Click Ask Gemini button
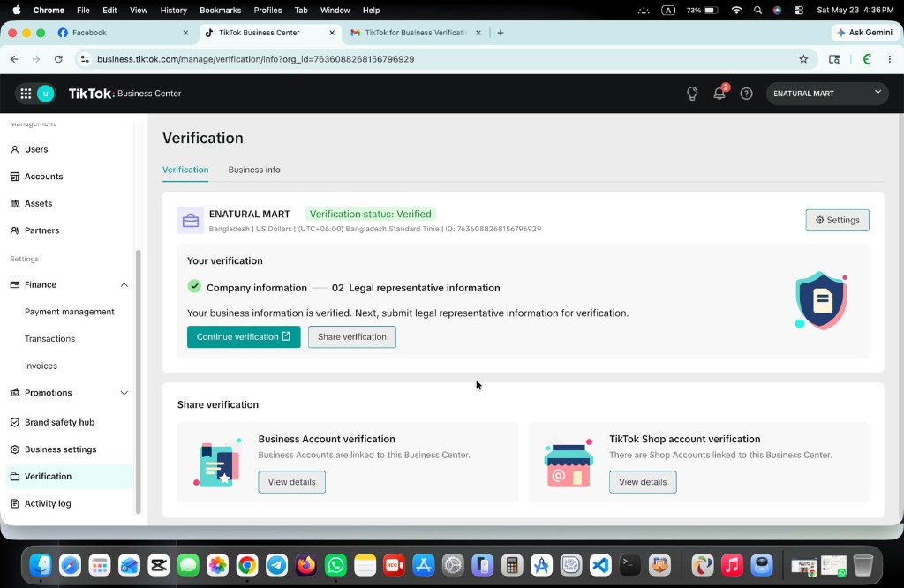The width and height of the screenshot is (904, 588). point(865,33)
